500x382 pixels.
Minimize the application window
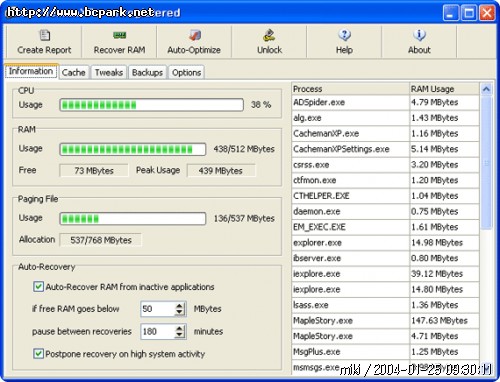tap(451, 13)
